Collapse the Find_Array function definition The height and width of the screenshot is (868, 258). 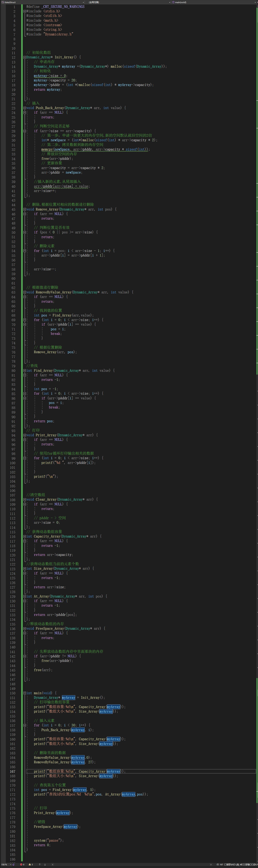(x=25, y=371)
